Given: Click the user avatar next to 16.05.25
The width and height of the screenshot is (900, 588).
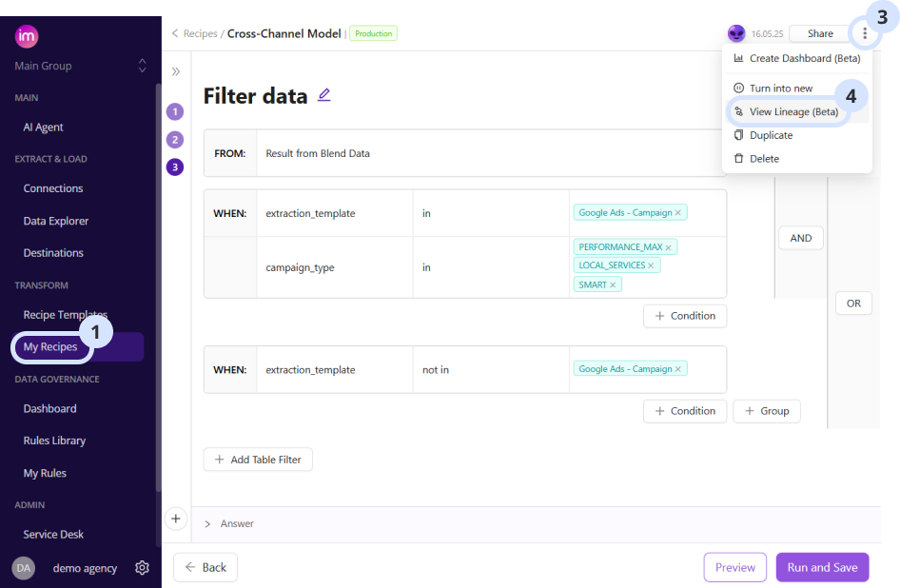Looking at the screenshot, I should point(735,32).
